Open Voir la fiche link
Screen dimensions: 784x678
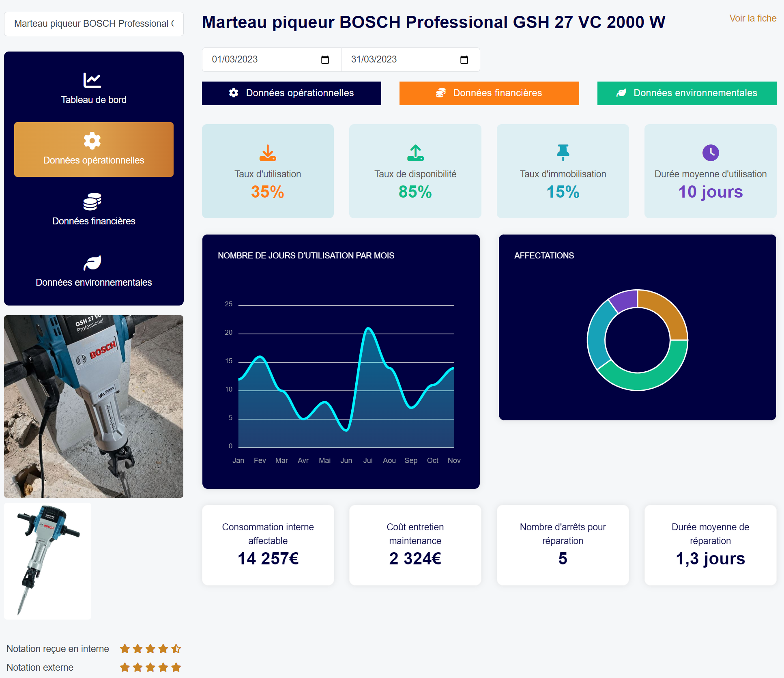753,18
